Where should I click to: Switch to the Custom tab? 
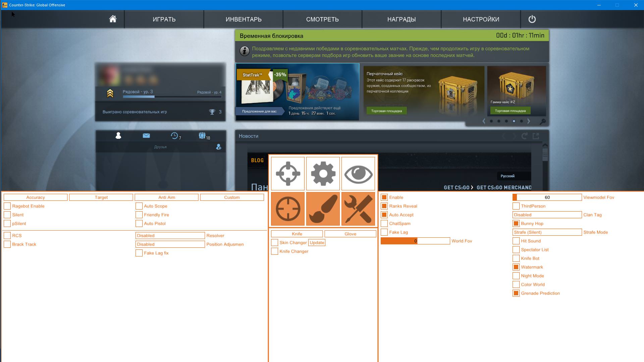pos(232,197)
